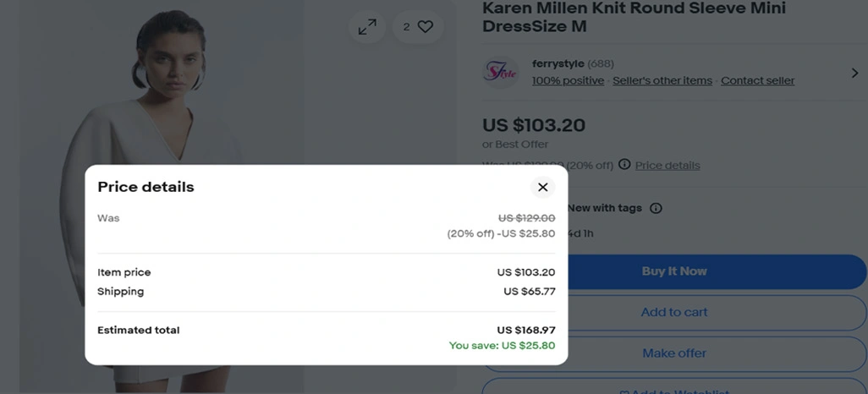The width and height of the screenshot is (868, 394).
Task: Open seller details with the right chevron
Action: pos(854,73)
